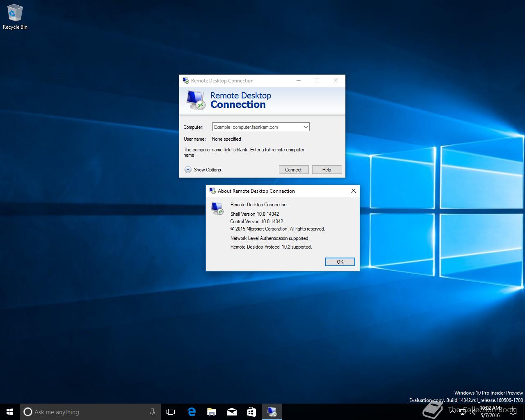Open the Action Center notifications icon

click(x=513, y=412)
